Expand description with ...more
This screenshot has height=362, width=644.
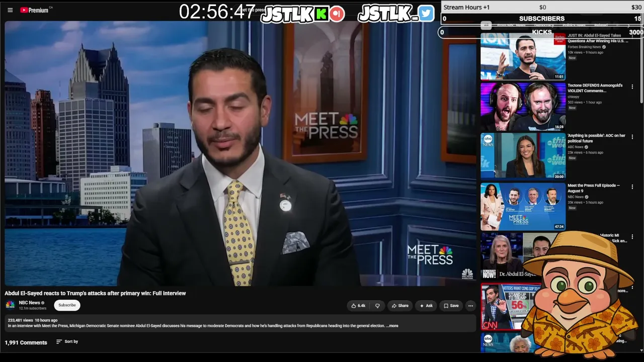(392, 326)
